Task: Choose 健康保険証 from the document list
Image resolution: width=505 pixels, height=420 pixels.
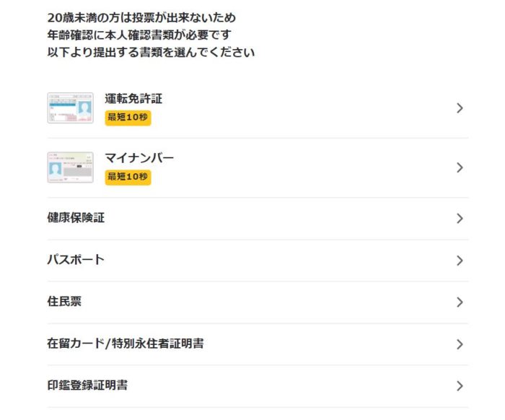Action: 258,219
